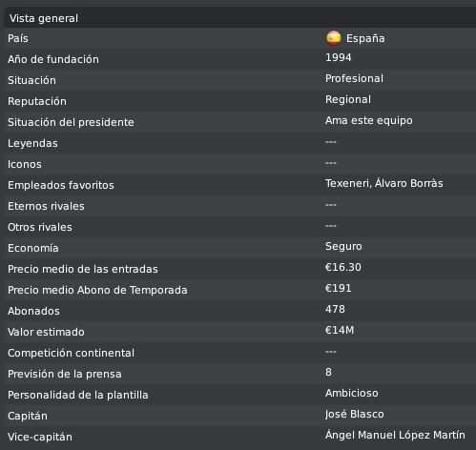476x450 pixels.
Task: Select the Previsión de la prensa row
Action: pyautogui.click(x=240, y=374)
